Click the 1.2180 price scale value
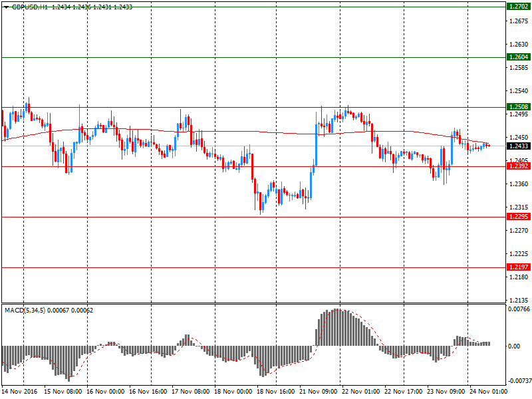This screenshot has width=532, height=399. (x=519, y=277)
